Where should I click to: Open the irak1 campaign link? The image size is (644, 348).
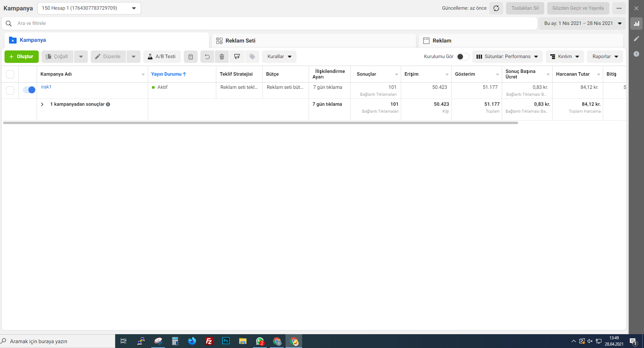click(x=46, y=87)
